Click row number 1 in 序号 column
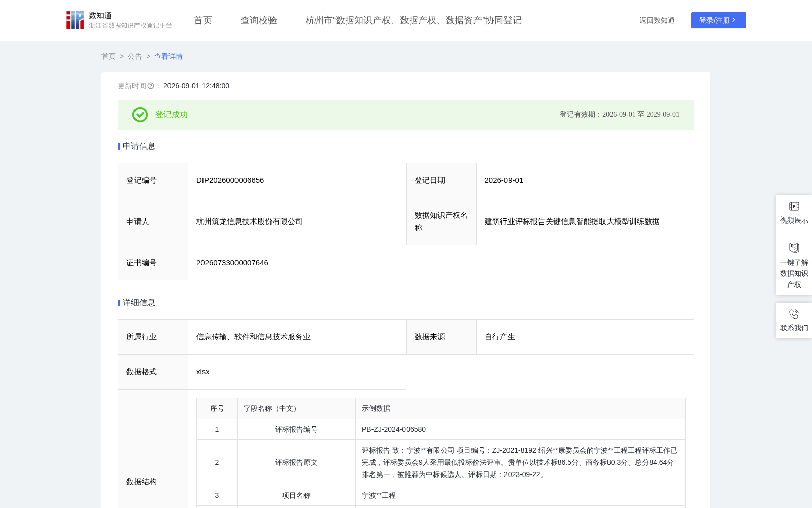 (217, 429)
